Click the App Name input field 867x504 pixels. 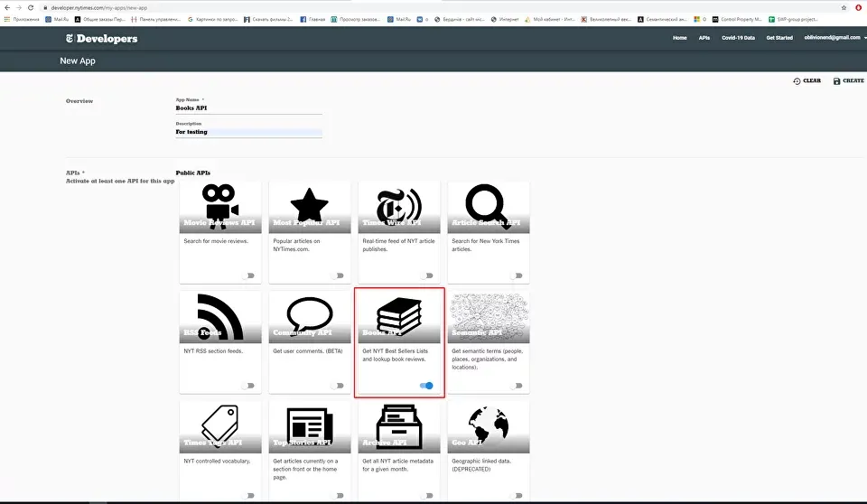click(x=249, y=107)
